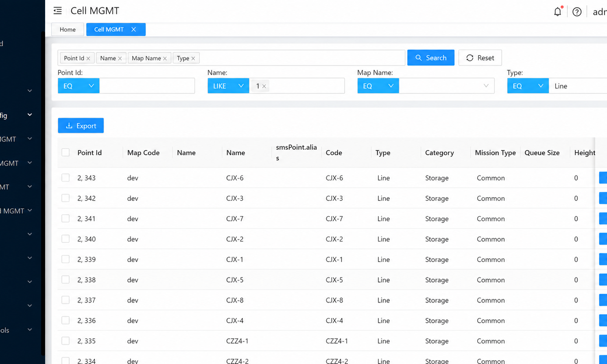Click the Point Id column header

tap(90, 153)
